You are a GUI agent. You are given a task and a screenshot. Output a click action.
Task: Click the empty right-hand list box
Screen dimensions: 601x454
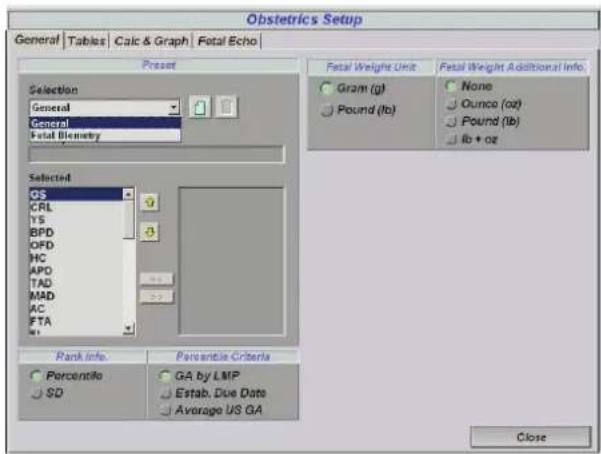point(231,261)
